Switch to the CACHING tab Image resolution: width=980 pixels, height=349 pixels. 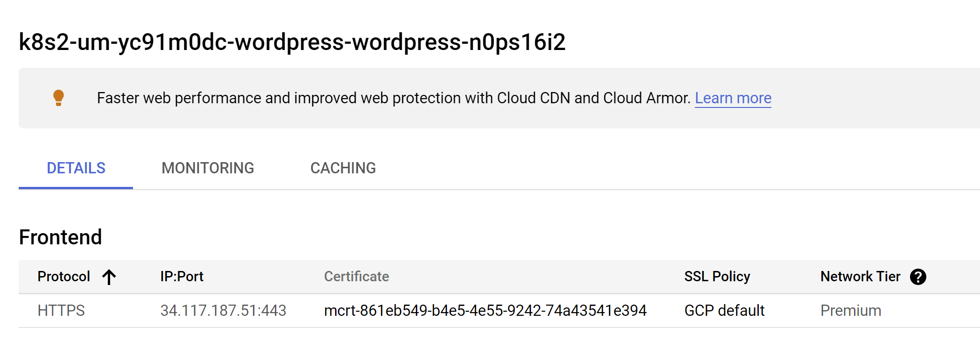[343, 168]
